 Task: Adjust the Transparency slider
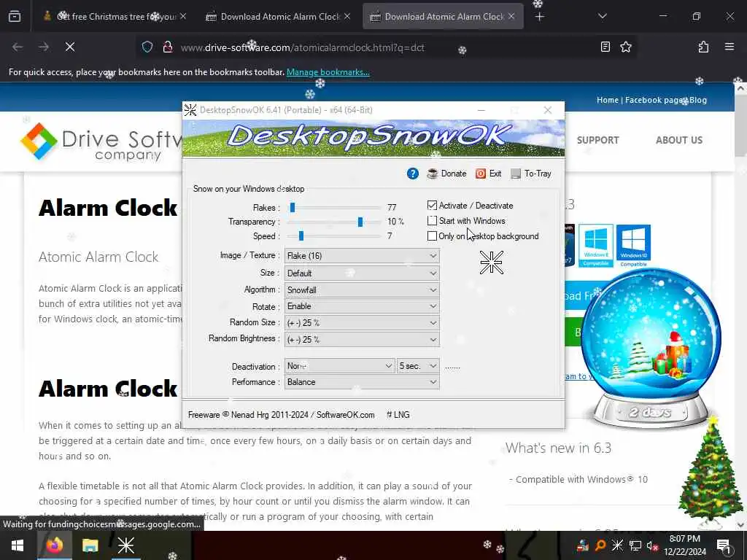click(x=360, y=222)
